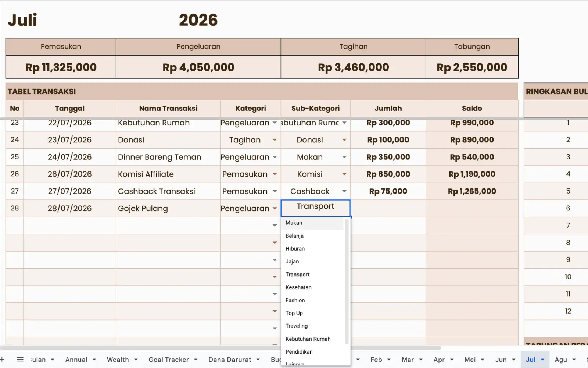Screen dimensions: 588x368
Task: Switch to the Dana Darurat sheet tab
Action: coord(230,360)
